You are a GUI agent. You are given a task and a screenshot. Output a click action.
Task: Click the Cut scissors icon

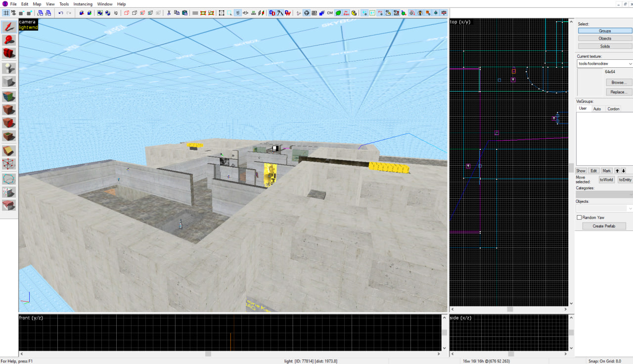point(169,13)
